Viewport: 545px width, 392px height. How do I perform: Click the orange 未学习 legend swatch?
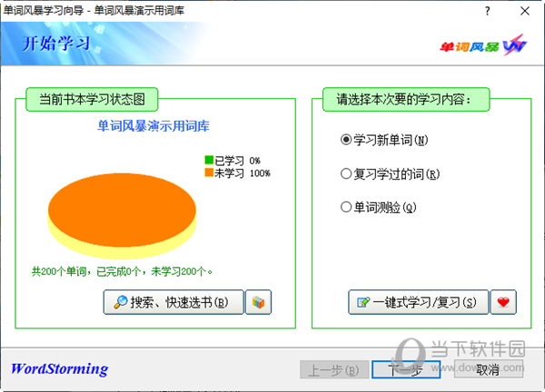point(209,172)
